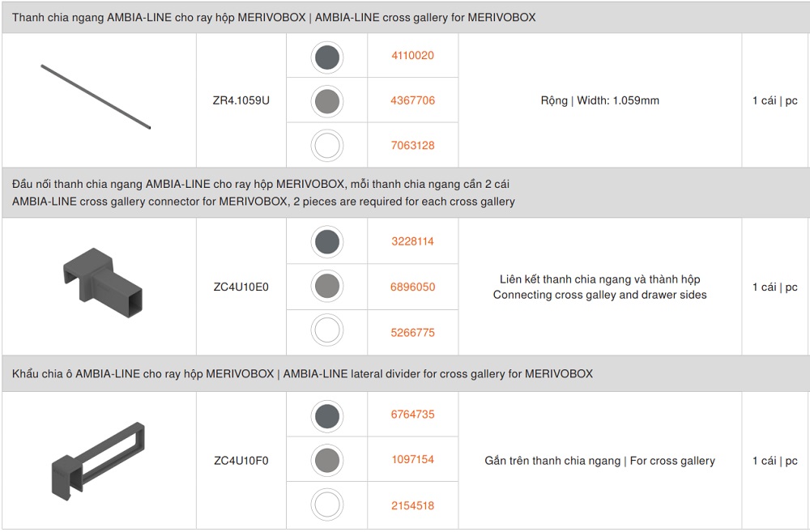810x532 pixels.
Task: Pick the dark grey swatch beside 3228114
Action: (327, 242)
